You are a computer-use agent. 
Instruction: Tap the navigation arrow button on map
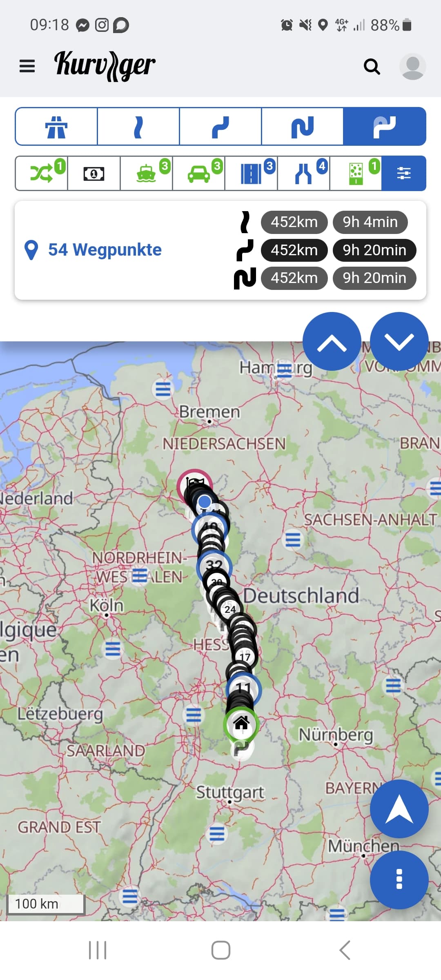click(x=399, y=809)
